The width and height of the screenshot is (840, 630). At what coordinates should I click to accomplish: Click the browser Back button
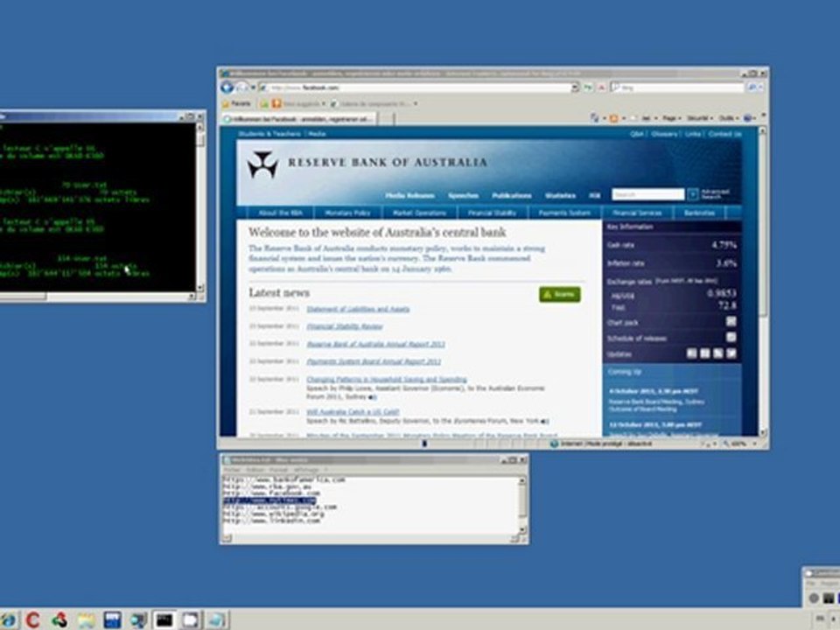pos(227,87)
